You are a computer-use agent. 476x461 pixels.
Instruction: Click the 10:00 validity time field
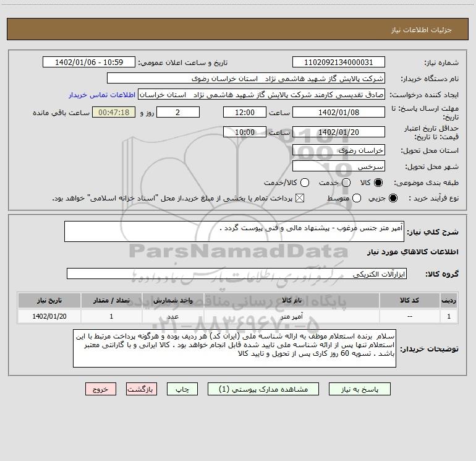tap(245, 132)
